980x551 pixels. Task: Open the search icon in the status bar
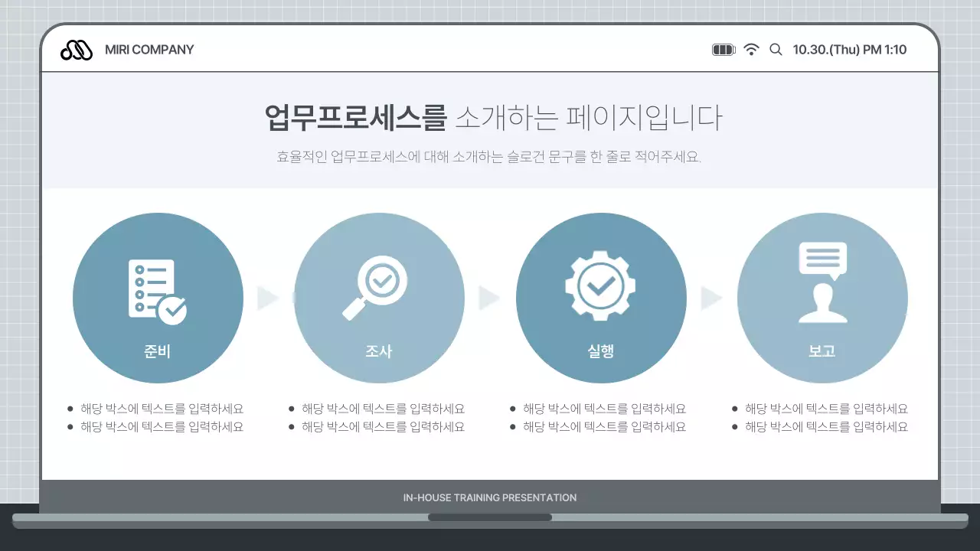pyautogui.click(x=776, y=49)
